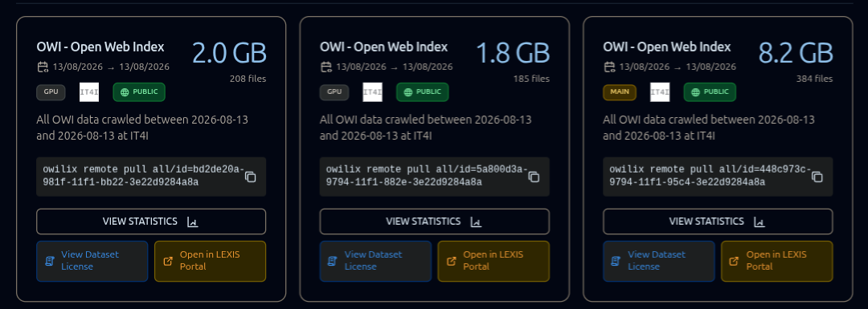The width and height of the screenshot is (868, 309).
Task: Click IT4I logo on 1.8 GB card
Action: 373,92
